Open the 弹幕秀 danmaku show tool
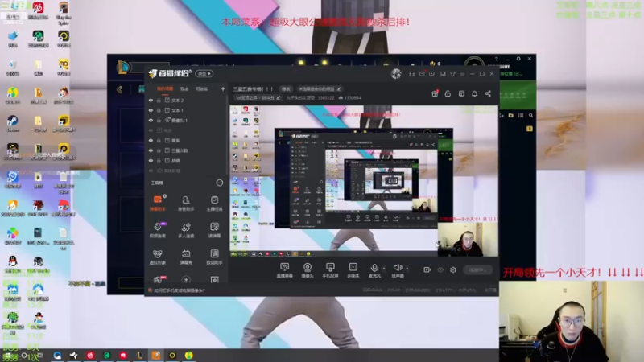 (186, 257)
